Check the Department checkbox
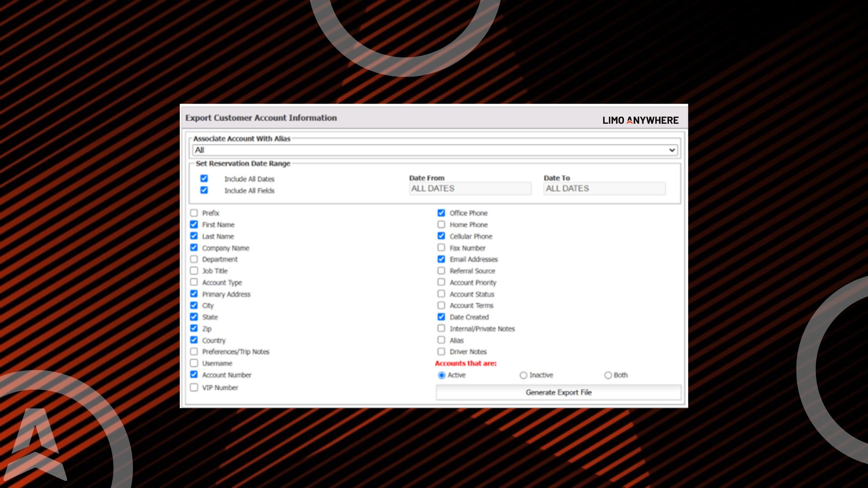868x488 pixels. [x=194, y=259]
